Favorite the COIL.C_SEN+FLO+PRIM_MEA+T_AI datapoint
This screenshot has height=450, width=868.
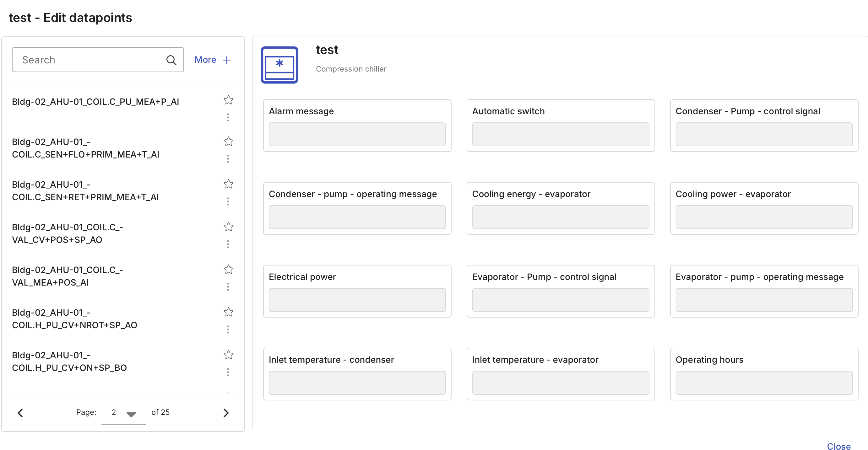(x=228, y=141)
